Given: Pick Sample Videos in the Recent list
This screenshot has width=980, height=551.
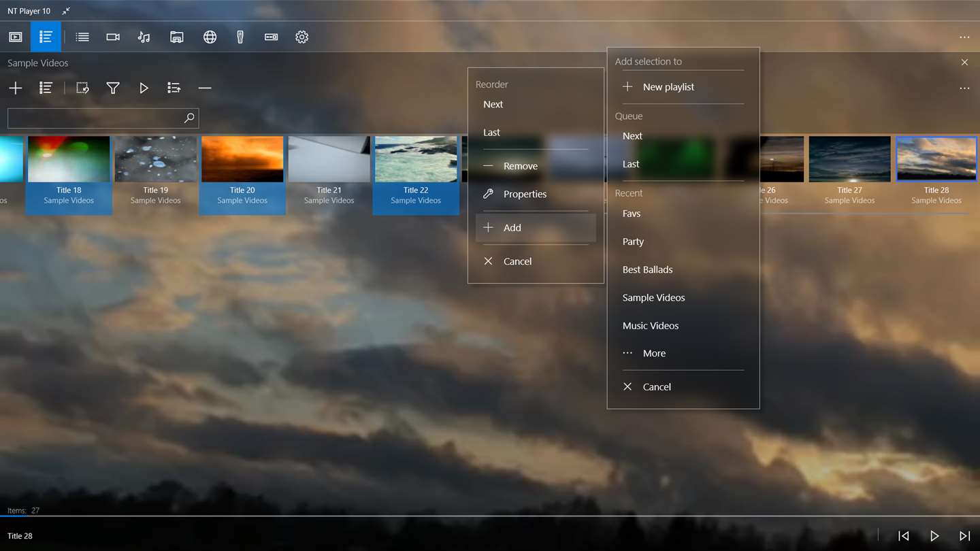Looking at the screenshot, I should point(683,297).
